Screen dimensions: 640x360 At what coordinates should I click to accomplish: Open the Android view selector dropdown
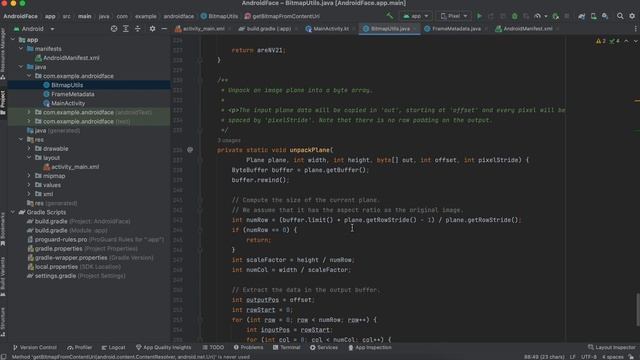[34, 29]
